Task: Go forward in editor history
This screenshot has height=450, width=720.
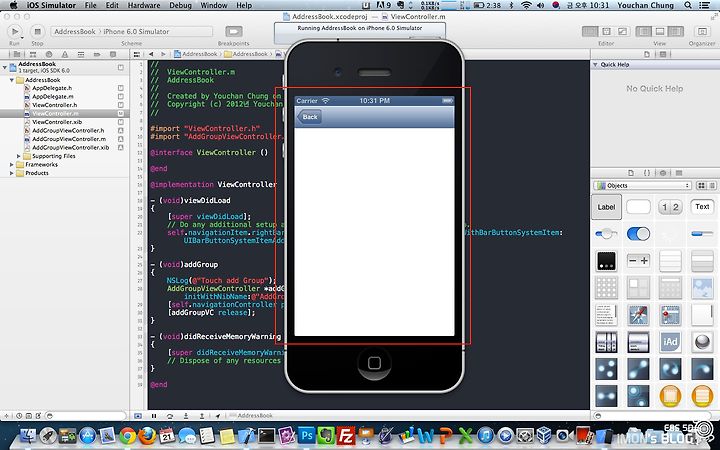Action: (163, 54)
